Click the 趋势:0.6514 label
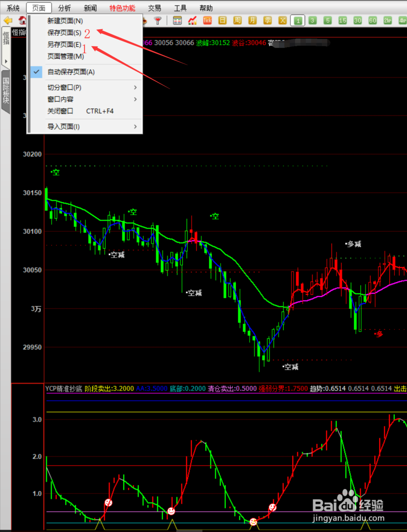 pyautogui.click(x=328, y=388)
